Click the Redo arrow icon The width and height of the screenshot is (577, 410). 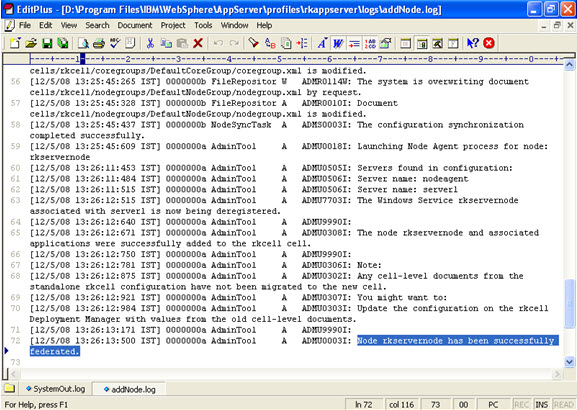click(234, 43)
